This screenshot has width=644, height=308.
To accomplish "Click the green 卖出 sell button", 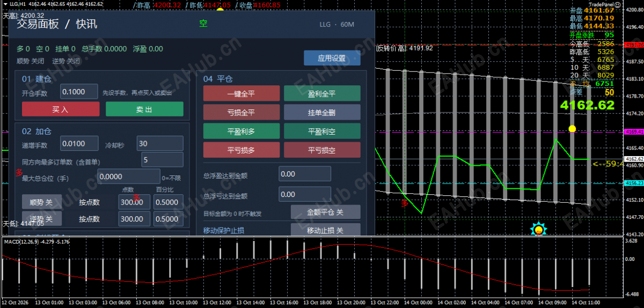I will tap(144, 109).
